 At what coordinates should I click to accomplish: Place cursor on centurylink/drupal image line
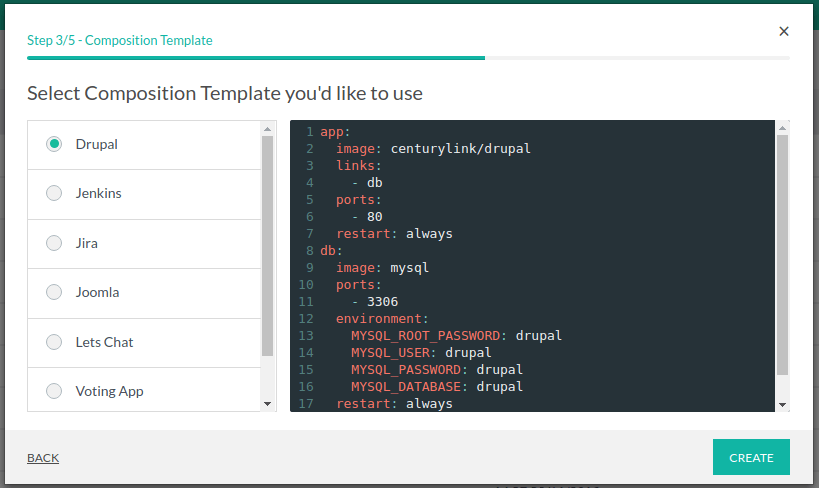tap(460, 149)
